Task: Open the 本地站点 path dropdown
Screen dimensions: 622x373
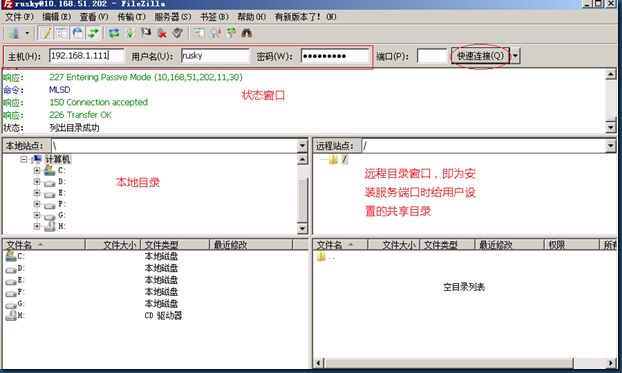Action: (x=302, y=146)
